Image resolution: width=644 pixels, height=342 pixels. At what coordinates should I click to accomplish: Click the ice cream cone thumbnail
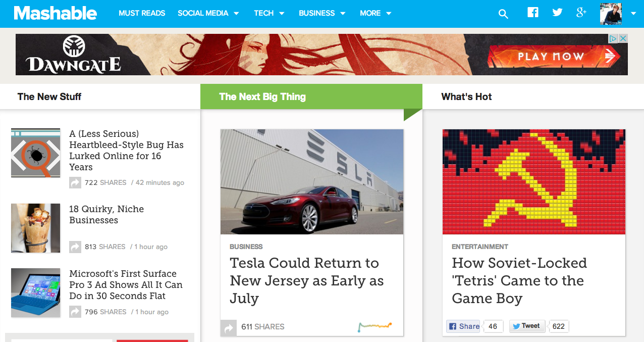[x=35, y=228]
